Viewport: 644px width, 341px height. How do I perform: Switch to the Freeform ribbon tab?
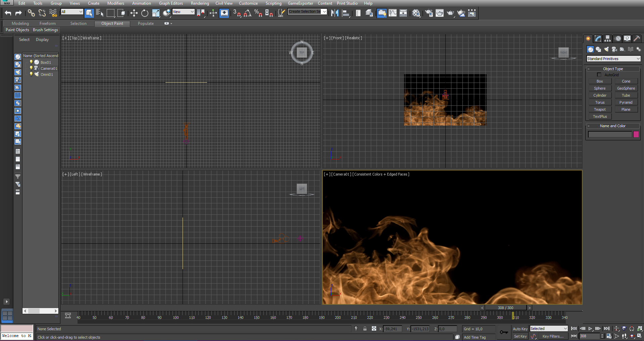click(x=47, y=23)
